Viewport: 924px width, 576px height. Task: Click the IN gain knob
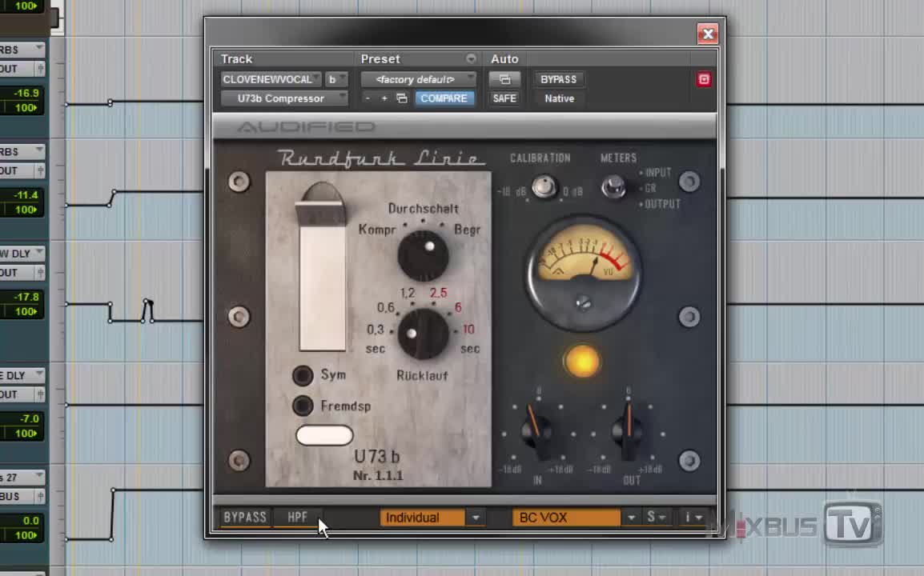536,432
